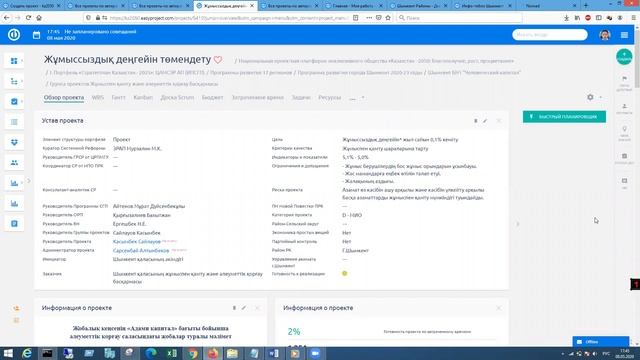This screenshot has width=640, height=360.
Task: Open the clipboard icon in right panel
Action: 624,156
